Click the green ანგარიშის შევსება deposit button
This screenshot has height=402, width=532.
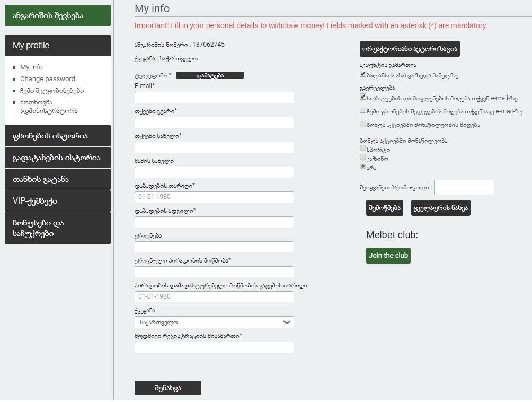[58, 15]
